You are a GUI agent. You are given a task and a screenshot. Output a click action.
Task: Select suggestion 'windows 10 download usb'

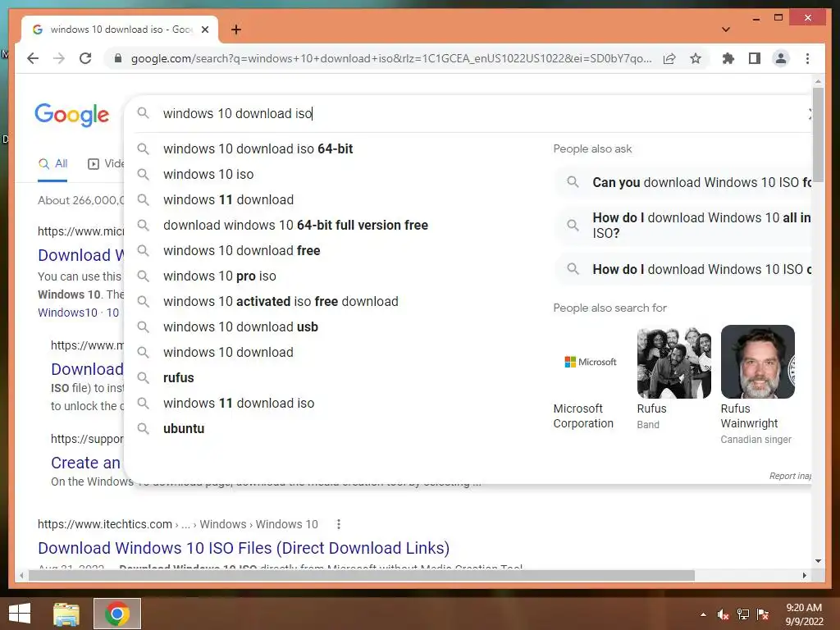click(x=240, y=326)
